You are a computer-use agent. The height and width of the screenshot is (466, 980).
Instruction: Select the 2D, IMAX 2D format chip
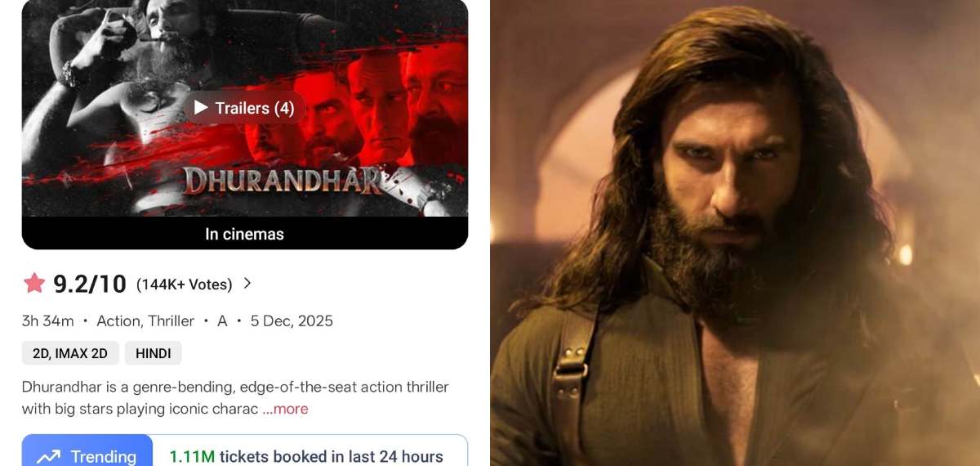pos(70,353)
